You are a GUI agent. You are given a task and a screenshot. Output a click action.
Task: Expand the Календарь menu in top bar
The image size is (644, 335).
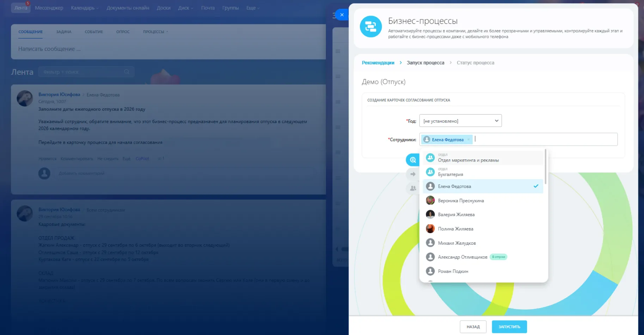coord(85,8)
